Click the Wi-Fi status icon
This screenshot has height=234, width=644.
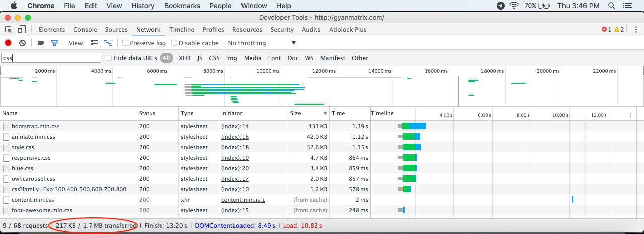pyautogui.click(x=514, y=6)
